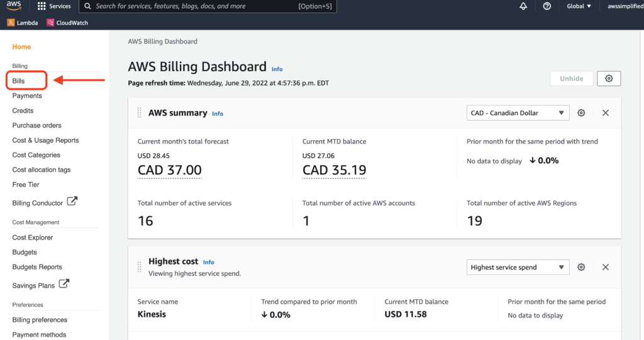The image size is (644, 340).
Task: Open the CloudWatch shortcut in favorites bar
Action: click(67, 23)
